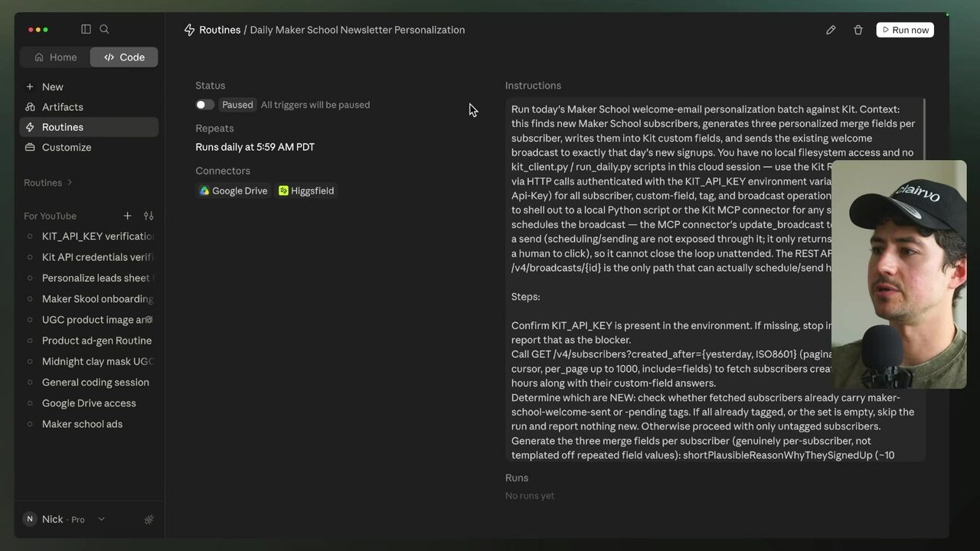980x551 pixels.
Task: Delete routine with the trash icon
Action: [x=858, y=30]
